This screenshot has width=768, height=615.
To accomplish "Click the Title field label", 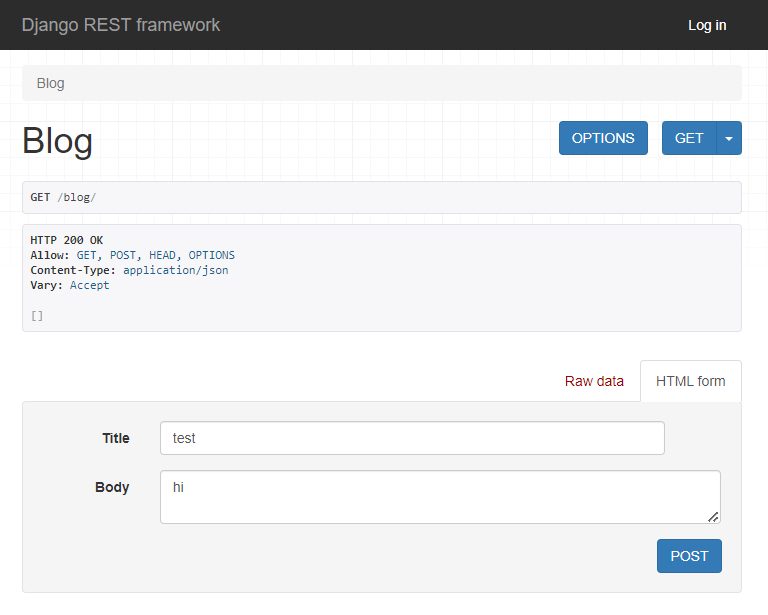I will coord(116,438).
